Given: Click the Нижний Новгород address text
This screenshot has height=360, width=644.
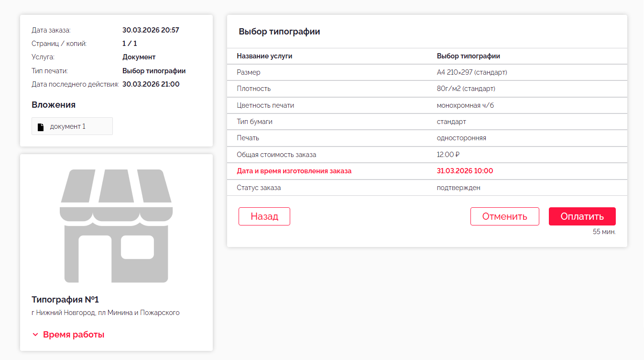Looking at the screenshot, I should [x=105, y=313].
